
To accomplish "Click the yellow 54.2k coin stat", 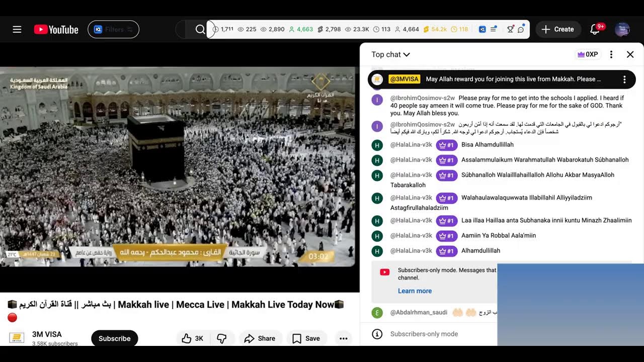I will 435,30.
